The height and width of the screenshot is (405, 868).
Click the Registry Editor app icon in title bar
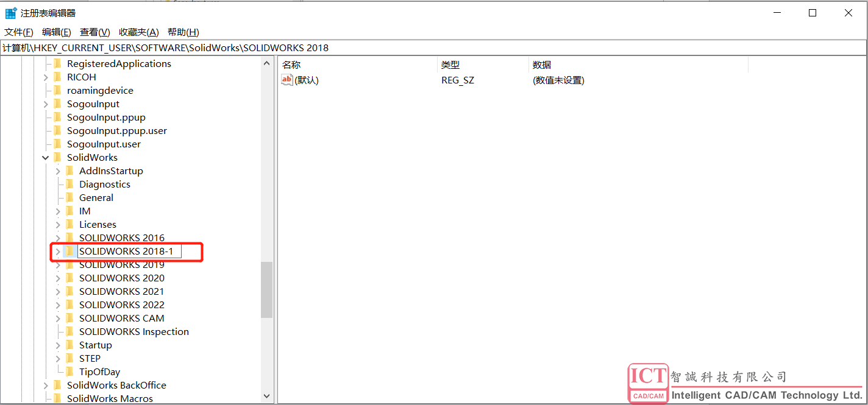(11, 13)
